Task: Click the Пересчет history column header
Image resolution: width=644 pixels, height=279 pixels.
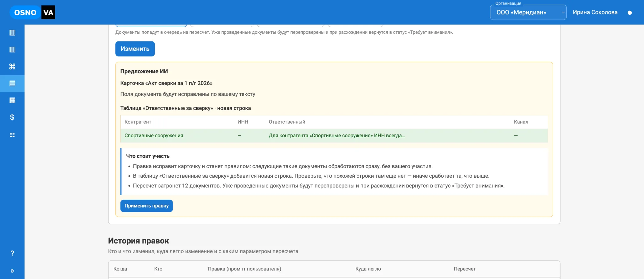Action: 465,269
